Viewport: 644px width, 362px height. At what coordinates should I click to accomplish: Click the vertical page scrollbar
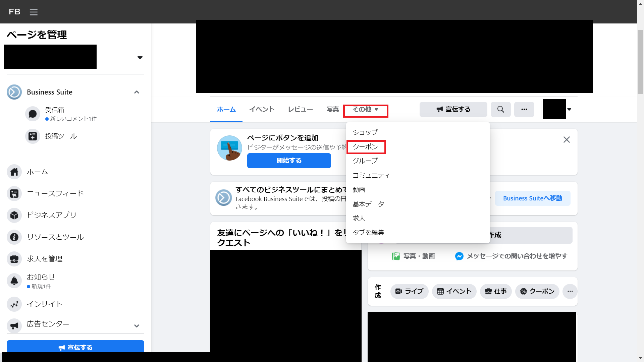click(x=640, y=62)
